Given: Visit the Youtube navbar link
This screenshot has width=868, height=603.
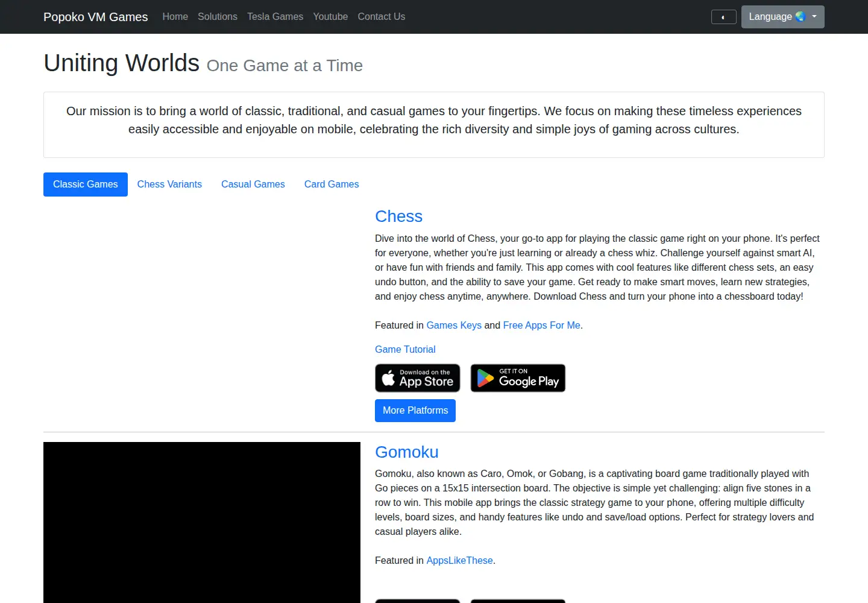Looking at the screenshot, I should tap(330, 17).
